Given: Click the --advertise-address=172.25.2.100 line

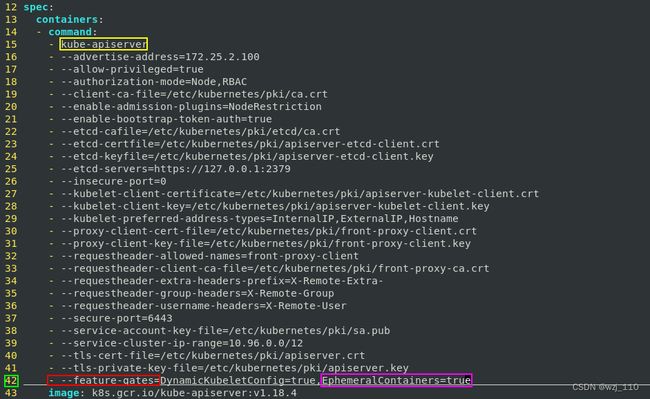Looking at the screenshot, I should click(x=160, y=57).
